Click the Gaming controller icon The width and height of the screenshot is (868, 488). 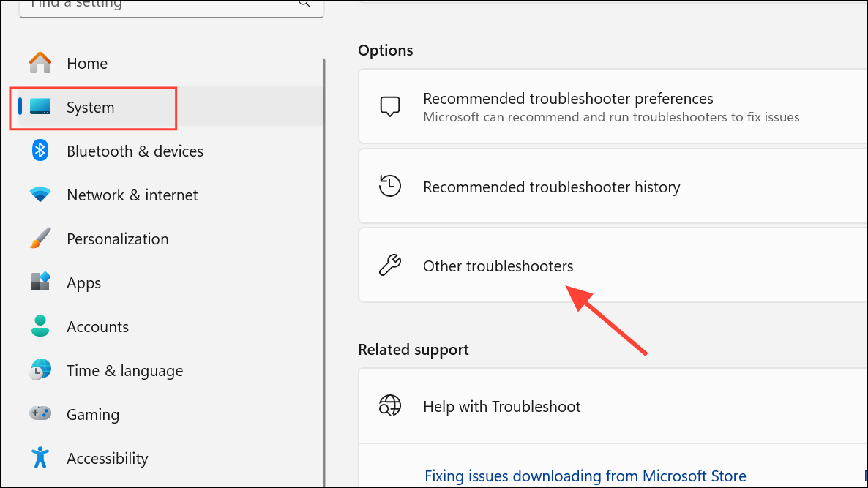coord(40,414)
